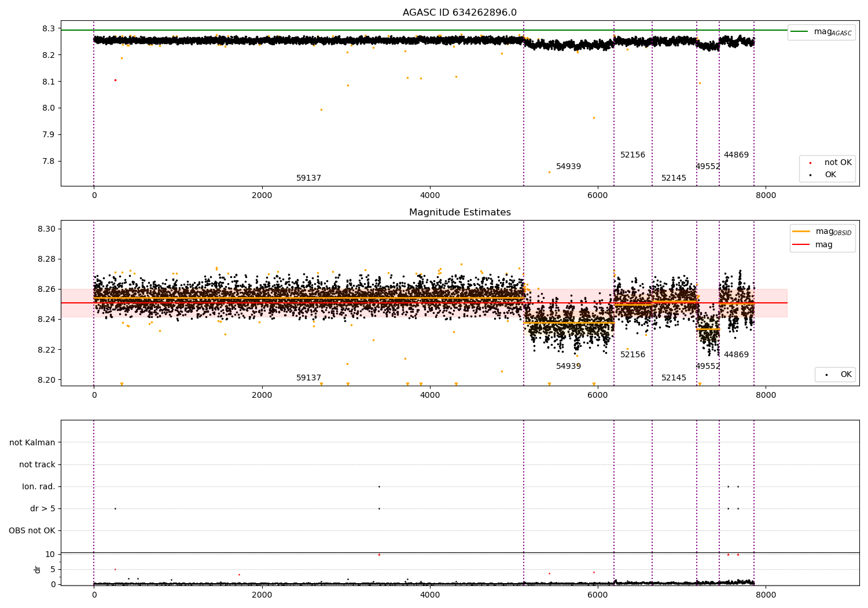Click the 'Magnitude Estimates' plot title
The image size is (868, 608).
pyautogui.click(x=459, y=213)
